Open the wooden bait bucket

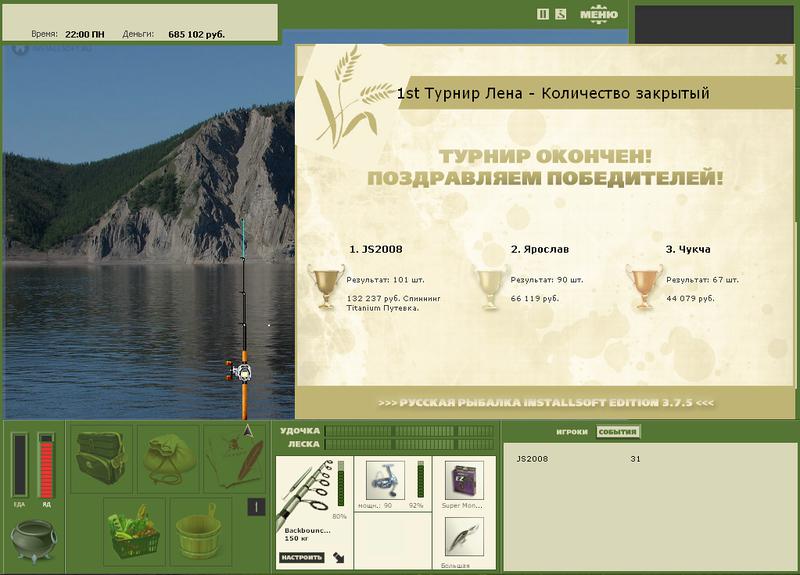[x=199, y=532]
